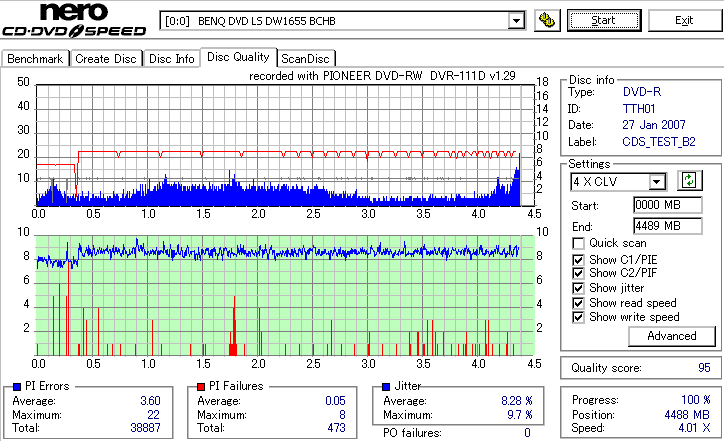
Task: Click the blue Jitter legend square
Action: coord(386,387)
